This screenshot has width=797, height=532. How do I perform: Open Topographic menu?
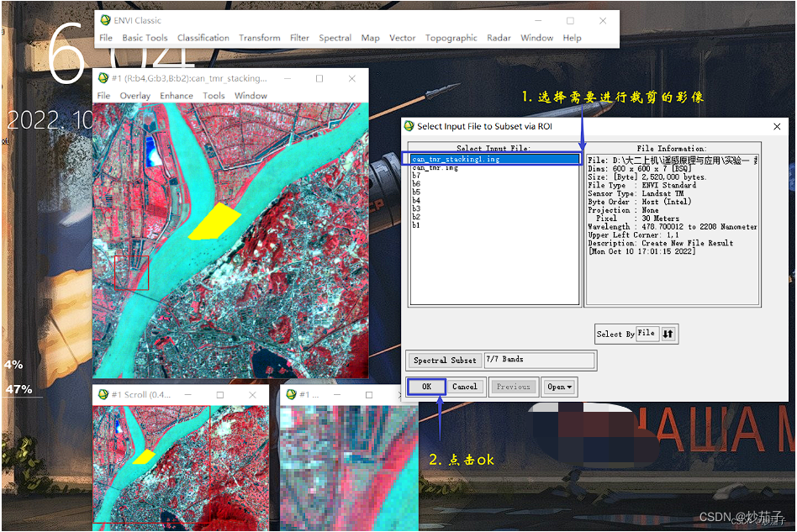click(451, 38)
